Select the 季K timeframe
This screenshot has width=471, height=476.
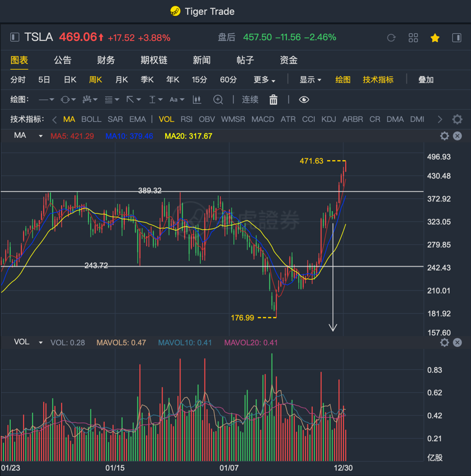147,80
